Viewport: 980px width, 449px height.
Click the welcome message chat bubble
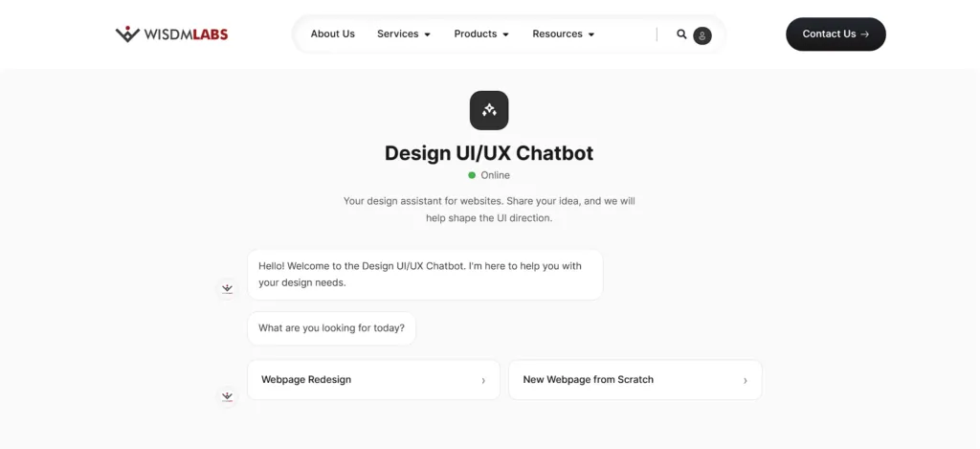(425, 275)
